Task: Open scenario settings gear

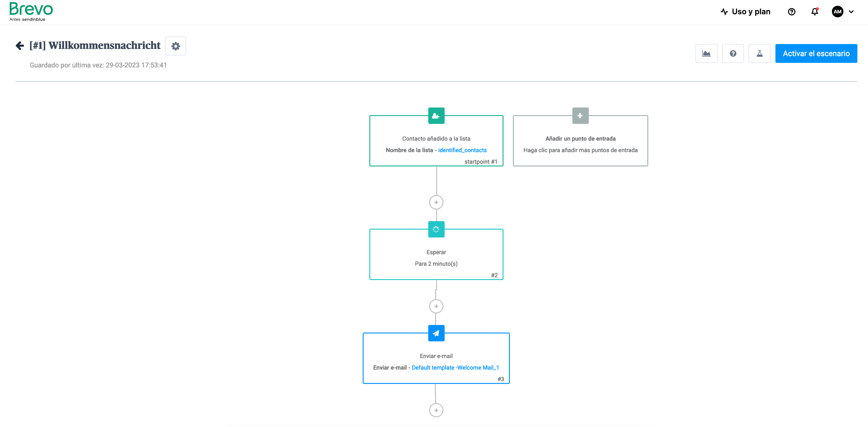Action: click(x=175, y=46)
